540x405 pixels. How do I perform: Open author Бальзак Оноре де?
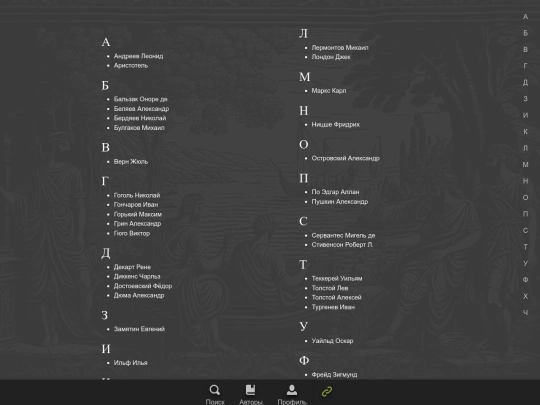click(x=141, y=99)
